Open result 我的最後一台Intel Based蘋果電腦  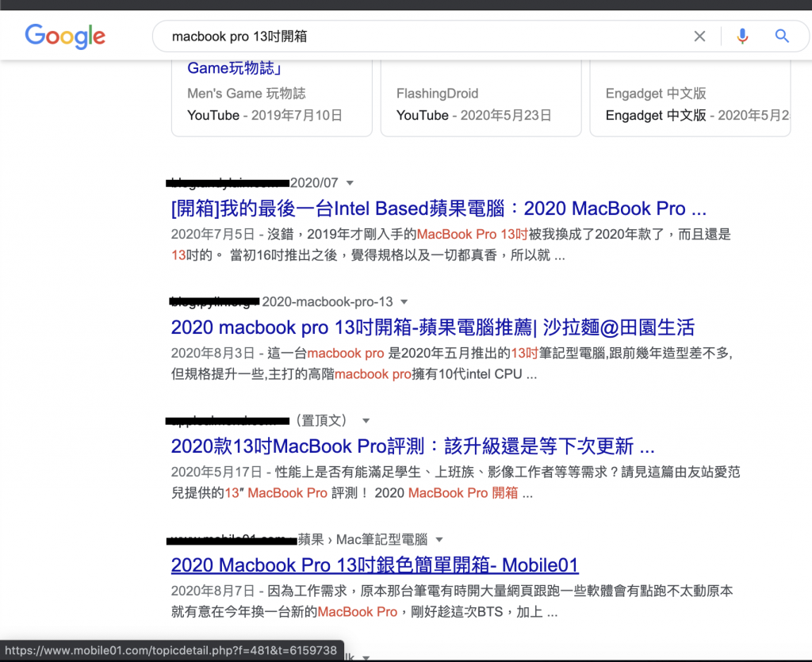pyautogui.click(x=439, y=209)
